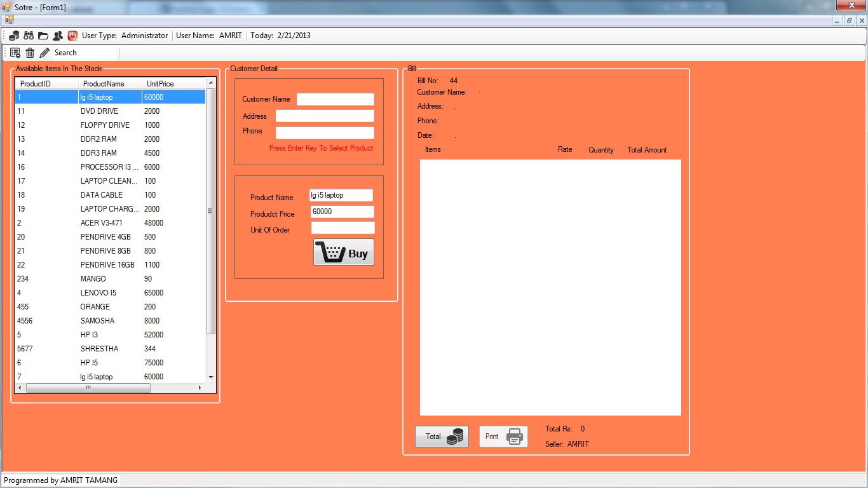
Task: Click the coins stack toolbar icon
Action: pos(14,36)
